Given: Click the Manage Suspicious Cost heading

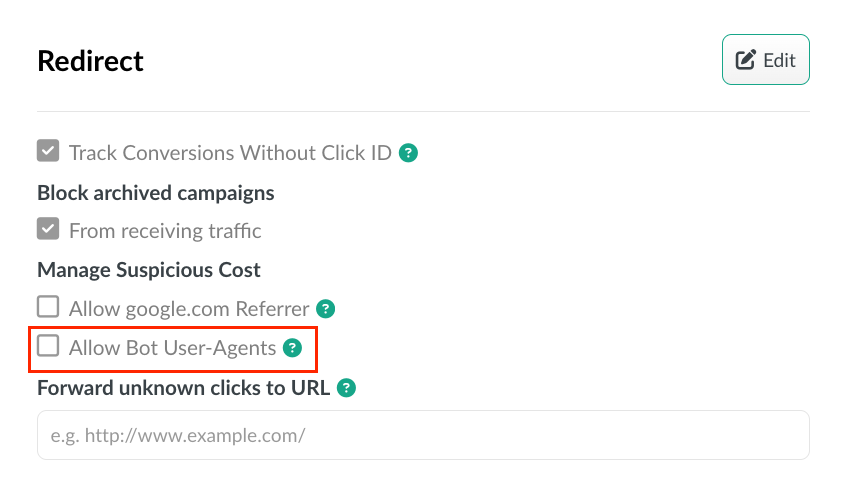Looking at the screenshot, I should coord(149,270).
